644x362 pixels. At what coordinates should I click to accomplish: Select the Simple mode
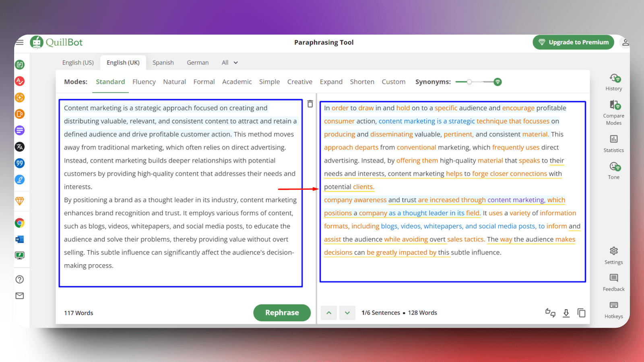tap(269, 82)
